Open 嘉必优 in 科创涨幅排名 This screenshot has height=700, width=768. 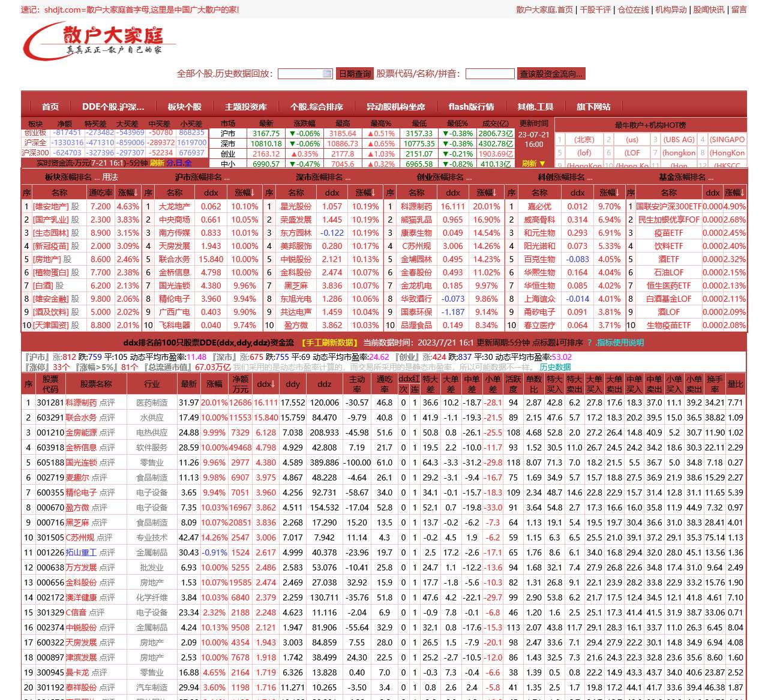(x=539, y=206)
